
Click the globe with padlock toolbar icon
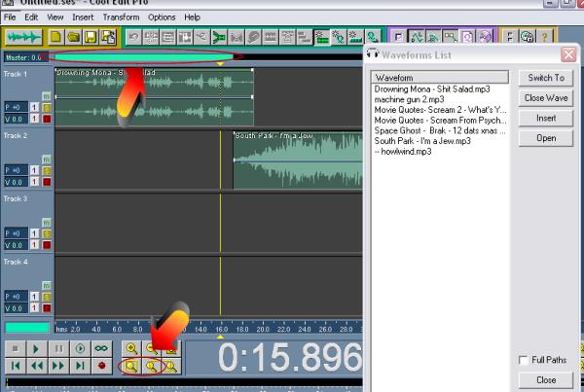(x=528, y=37)
